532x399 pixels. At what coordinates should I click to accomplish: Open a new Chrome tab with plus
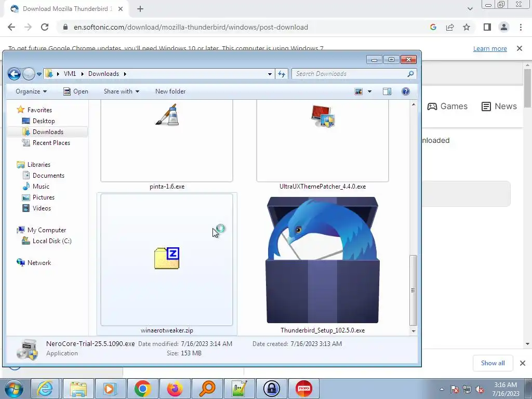[x=140, y=9]
